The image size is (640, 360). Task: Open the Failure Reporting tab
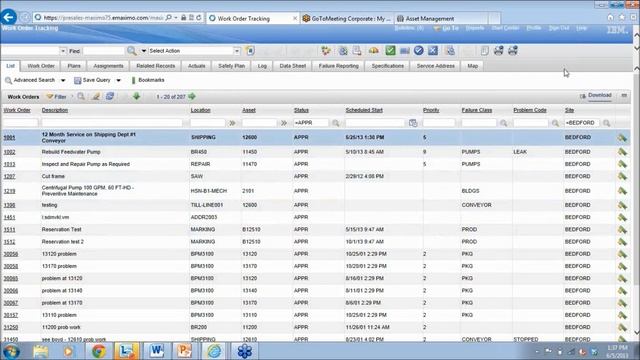coord(338,66)
